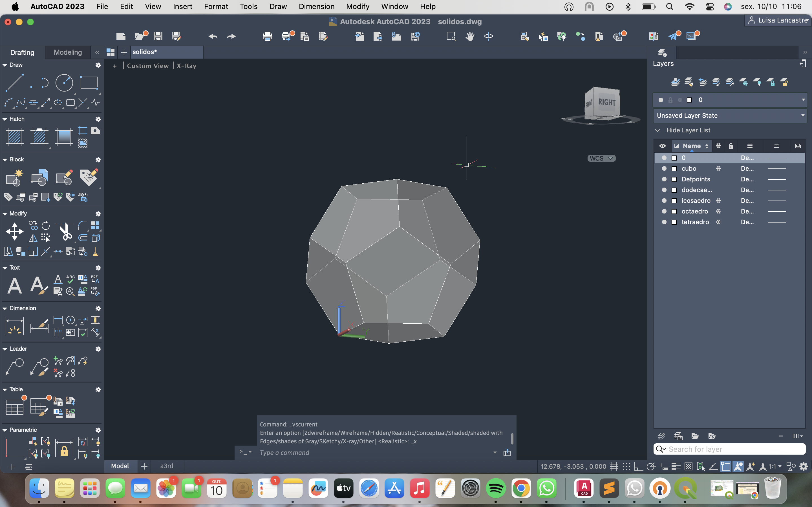Select the Rectangle draw tool

point(89,83)
